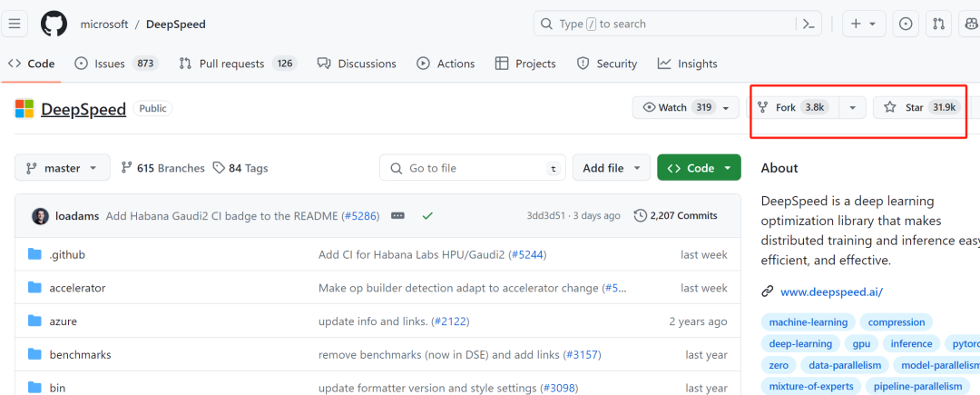The width and height of the screenshot is (980, 395).
Task: Click the green check status icon
Action: [427, 216]
